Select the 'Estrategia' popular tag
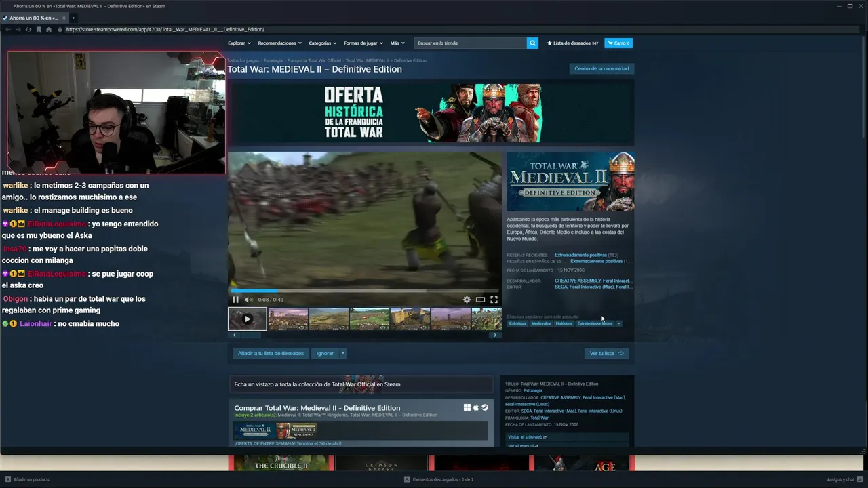Image resolution: width=868 pixels, height=488 pixels. coord(518,323)
